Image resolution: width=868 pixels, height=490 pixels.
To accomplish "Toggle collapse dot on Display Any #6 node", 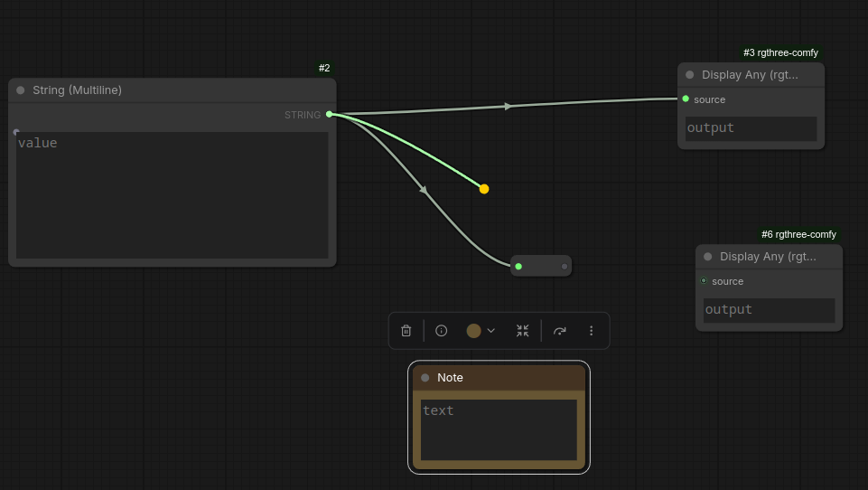I will click(x=707, y=257).
